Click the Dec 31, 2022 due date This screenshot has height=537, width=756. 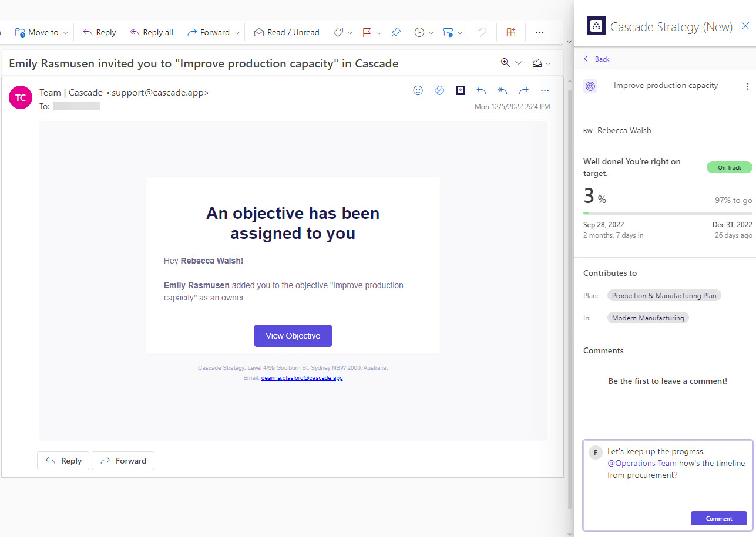coord(732,225)
